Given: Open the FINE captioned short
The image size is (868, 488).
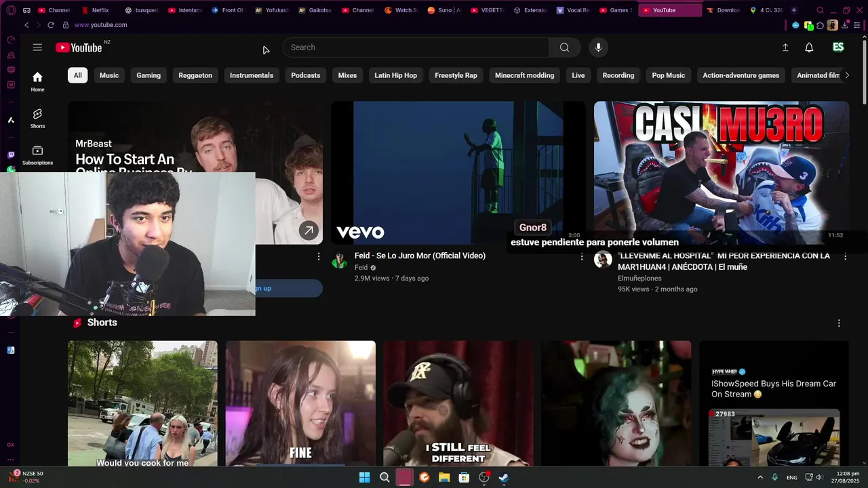Looking at the screenshot, I should (300, 403).
